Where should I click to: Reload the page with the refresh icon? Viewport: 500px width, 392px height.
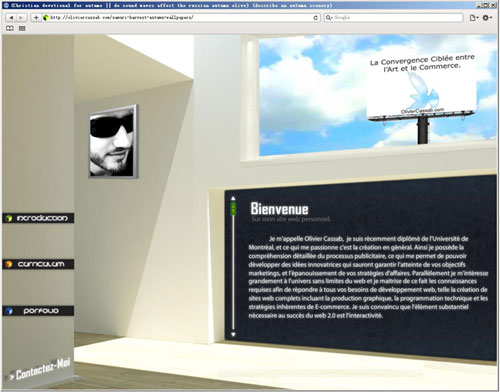click(315, 18)
